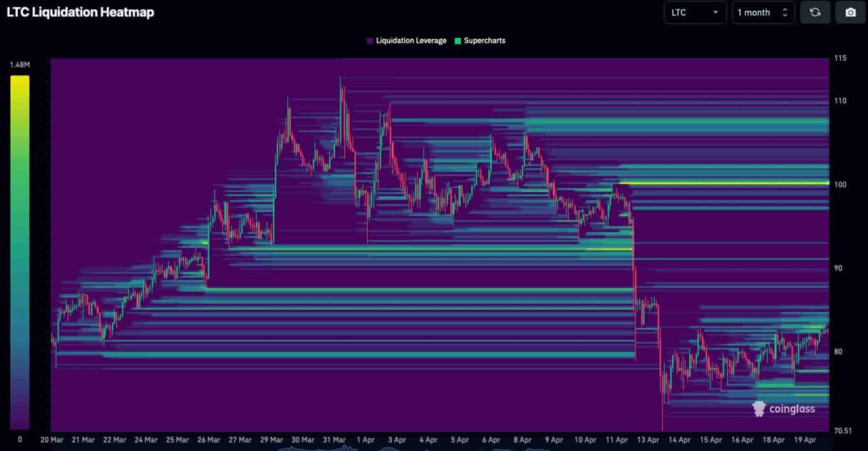Click the 1 Apr date label
Screen dimensions: 868x451
pos(365,440)
